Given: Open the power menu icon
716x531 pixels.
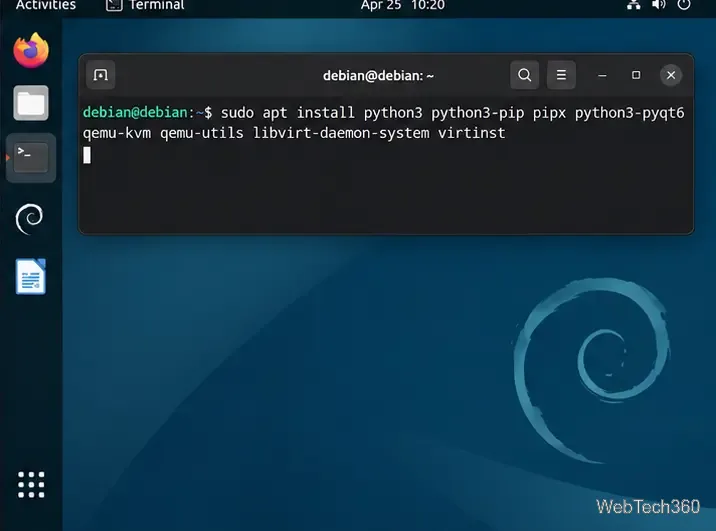Looking at the screenshot, I should point(684,5).
